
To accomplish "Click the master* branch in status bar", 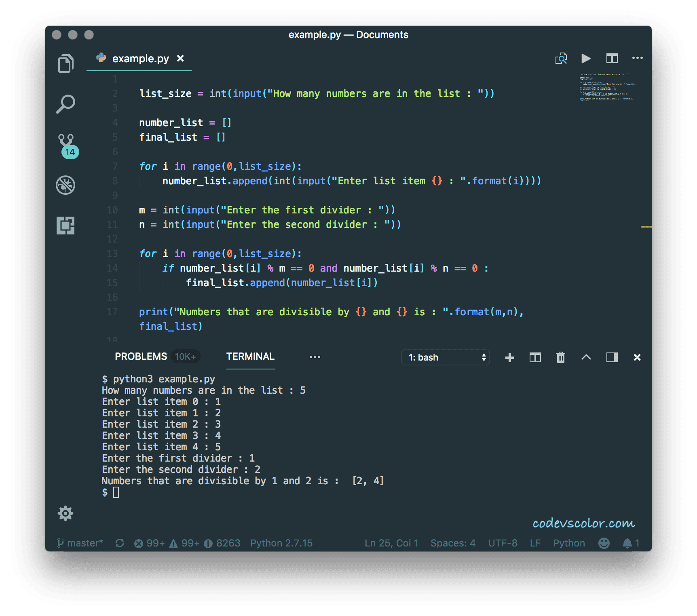I will click(x=80, y=543).
